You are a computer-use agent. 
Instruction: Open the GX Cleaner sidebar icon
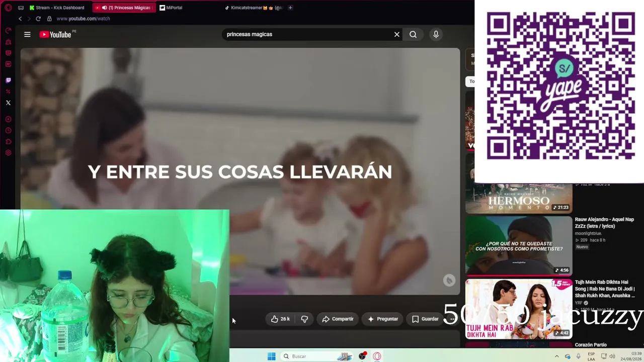8,42
